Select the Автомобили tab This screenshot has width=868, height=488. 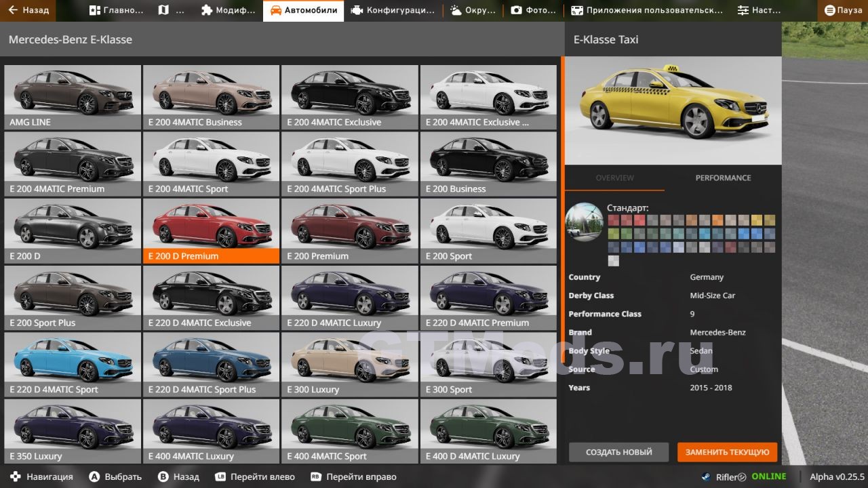coord(303,10)
